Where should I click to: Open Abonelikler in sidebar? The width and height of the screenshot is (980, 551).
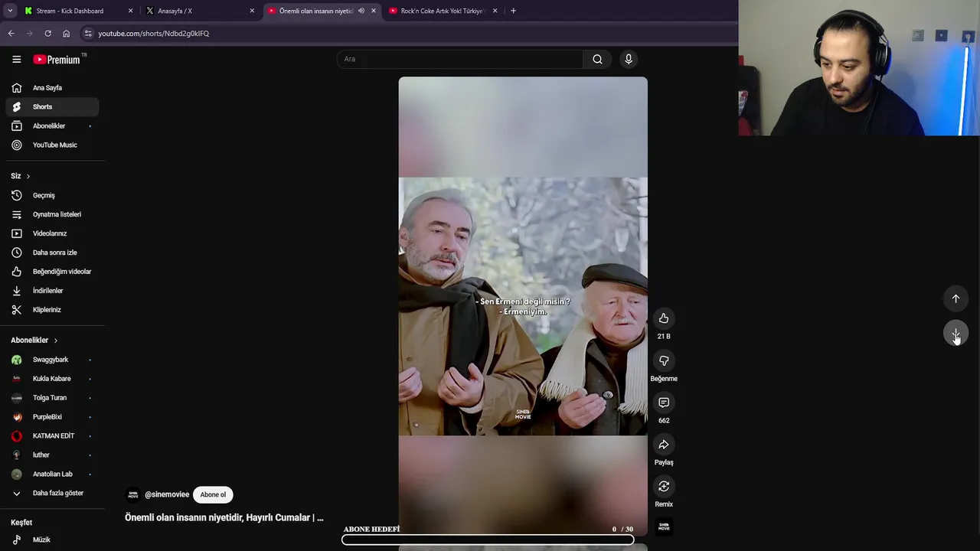click(x=52, y=126)
